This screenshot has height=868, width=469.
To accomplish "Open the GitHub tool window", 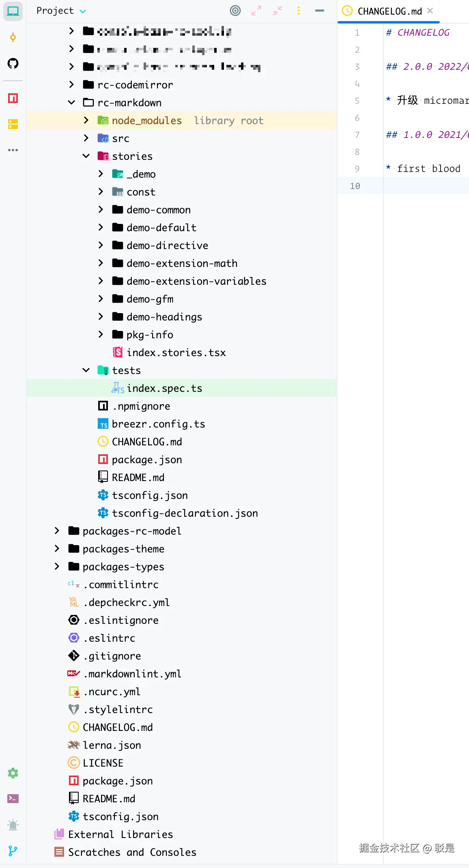I will tap(13, 63).
